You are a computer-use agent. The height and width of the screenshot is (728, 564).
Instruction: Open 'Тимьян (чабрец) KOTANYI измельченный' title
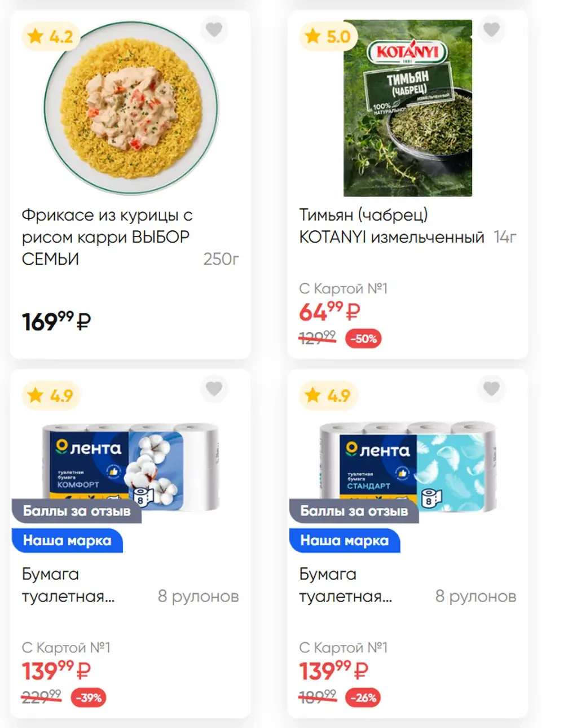[391, 226]
